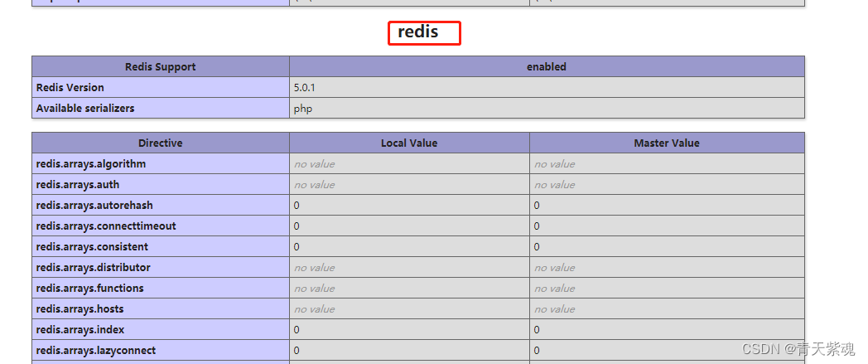
Task: Select the redis.arrays.lazyconnect directive
Action: pos(96,350)
